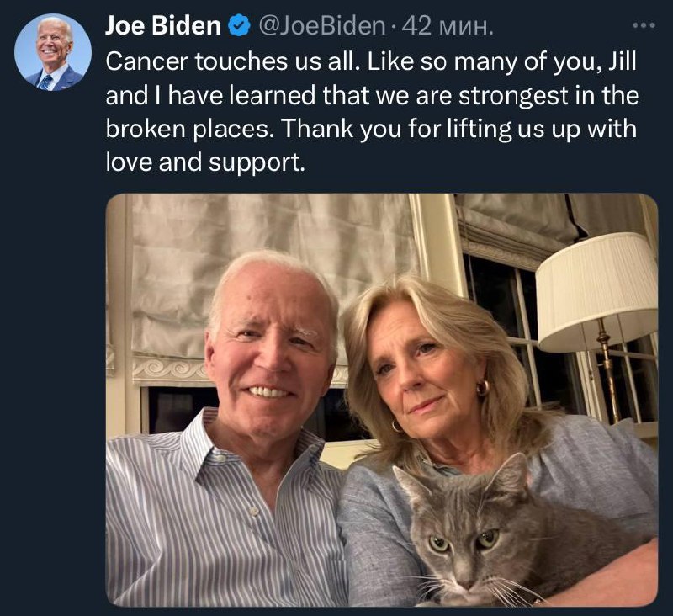Select the phrase "love and support."
673x616 pixels.
pyautogui.click(x=204, y=164)
